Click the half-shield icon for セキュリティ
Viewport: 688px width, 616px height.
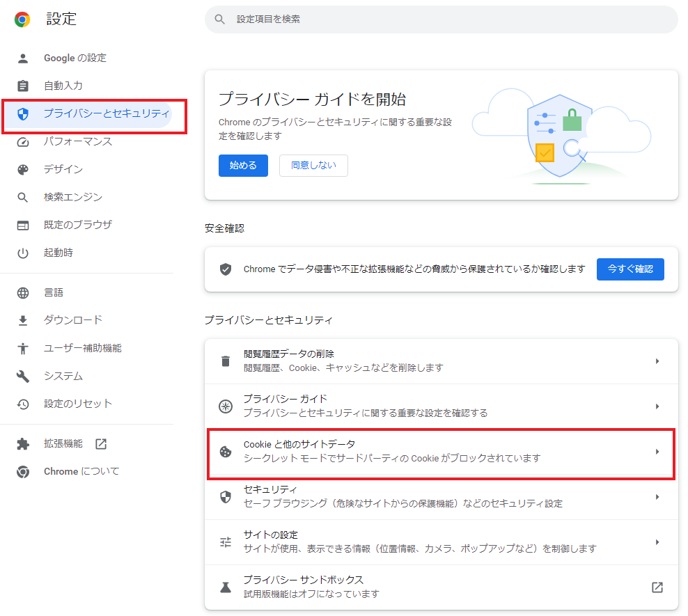[226, 497]
